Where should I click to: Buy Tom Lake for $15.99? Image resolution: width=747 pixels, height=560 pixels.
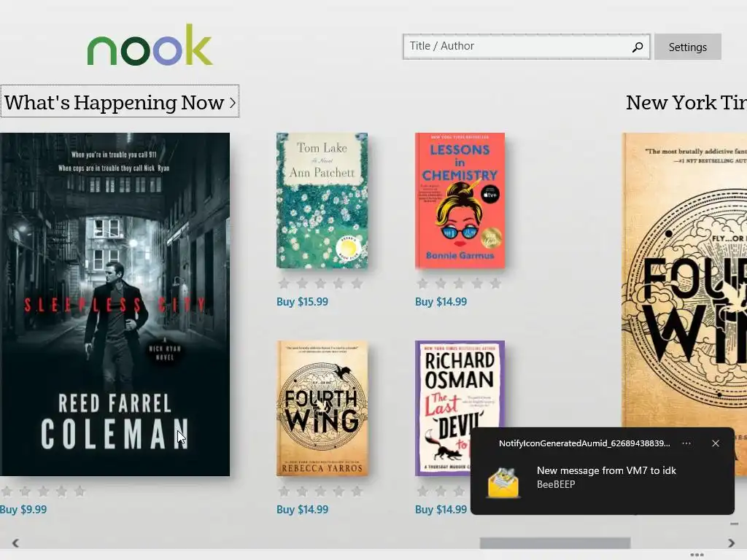tap(302, 302)
